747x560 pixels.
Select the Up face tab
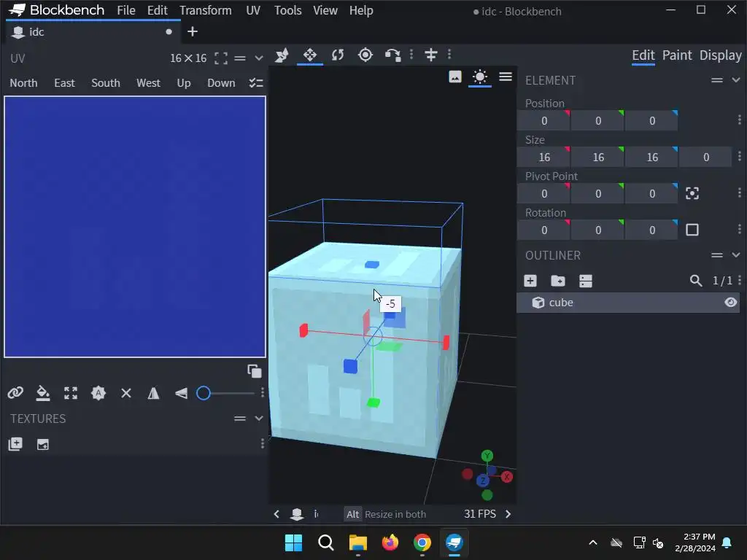184,83
